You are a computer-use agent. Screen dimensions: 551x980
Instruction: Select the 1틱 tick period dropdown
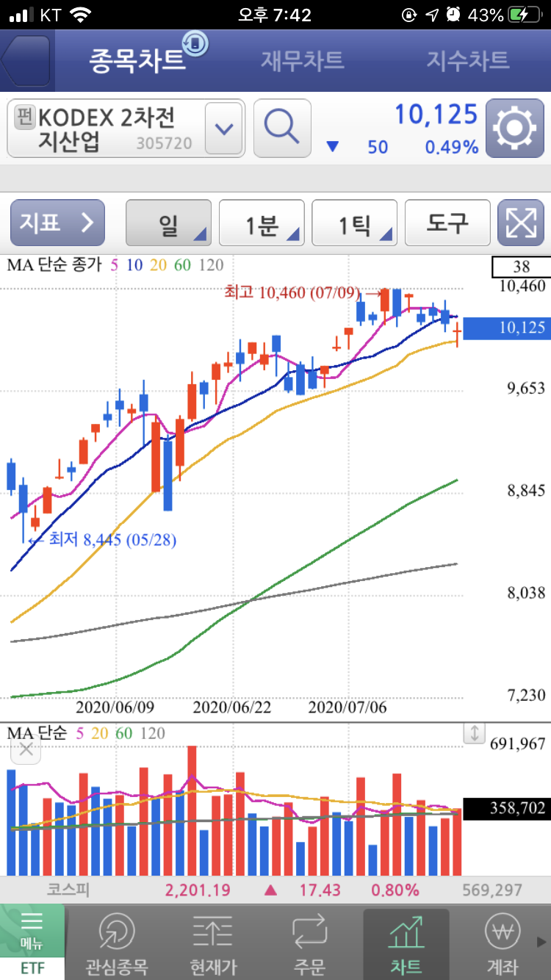point(354,223)
